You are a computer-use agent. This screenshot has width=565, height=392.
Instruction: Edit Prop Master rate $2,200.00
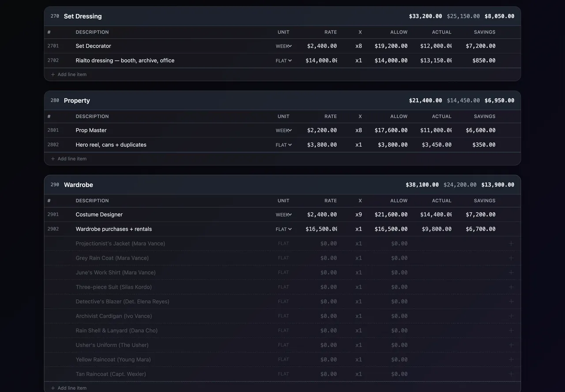click(x=321, y=130)
